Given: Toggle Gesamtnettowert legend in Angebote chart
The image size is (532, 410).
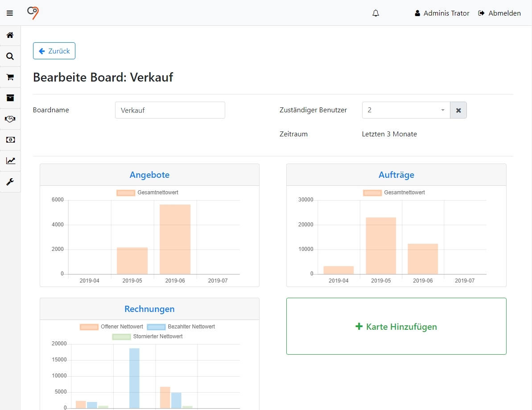Looking at the screenshot, I should [x=148, y=193].
